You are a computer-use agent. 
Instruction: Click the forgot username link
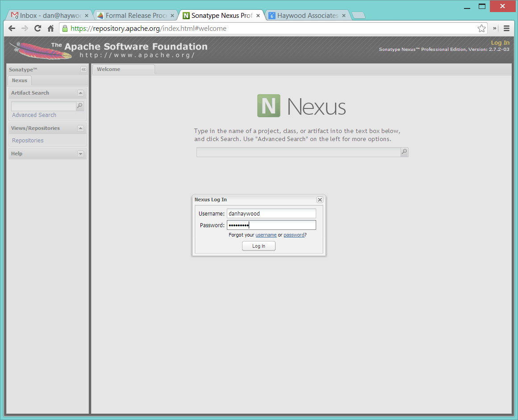click(266, 235)
